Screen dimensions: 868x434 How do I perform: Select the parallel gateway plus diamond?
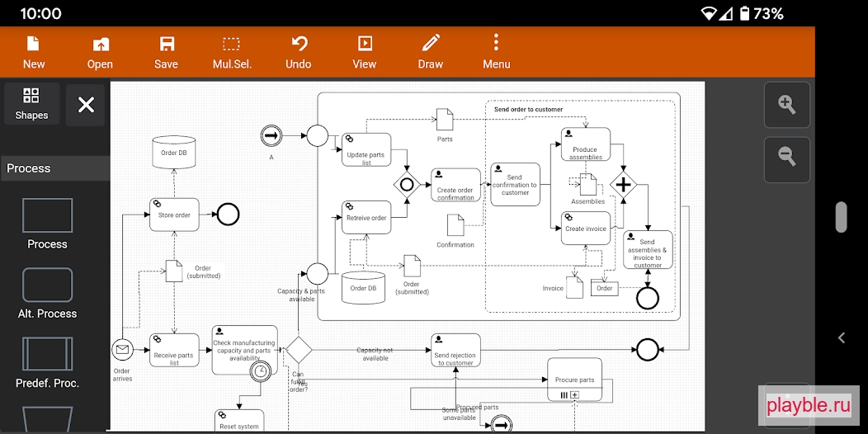click(623, 184)
